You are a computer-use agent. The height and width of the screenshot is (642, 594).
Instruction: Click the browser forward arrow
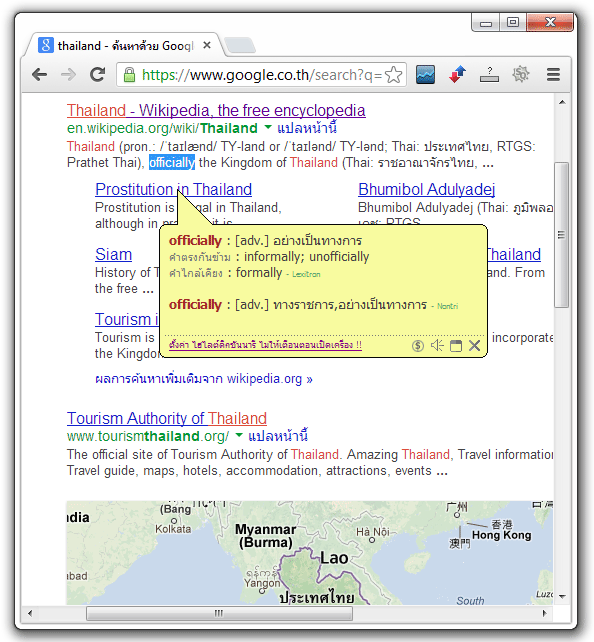pos(68,75)
